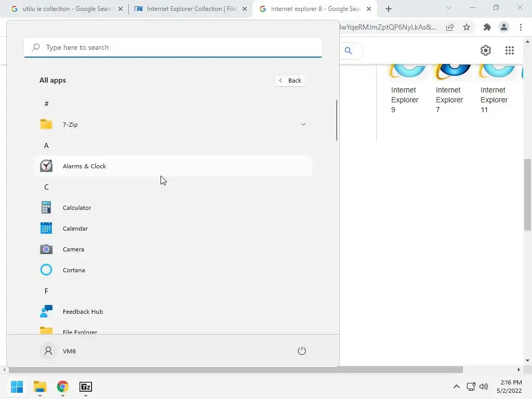The height and width of the screenshot is (399, 532).
Task: Open Feedback Hub app
Action: 172,312
